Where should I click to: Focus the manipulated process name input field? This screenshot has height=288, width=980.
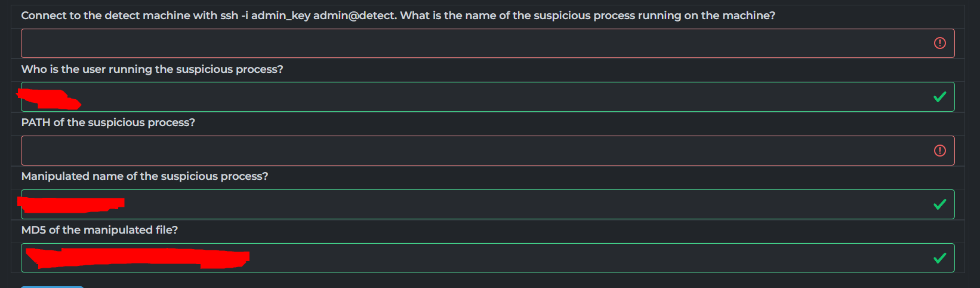(488, 204)
